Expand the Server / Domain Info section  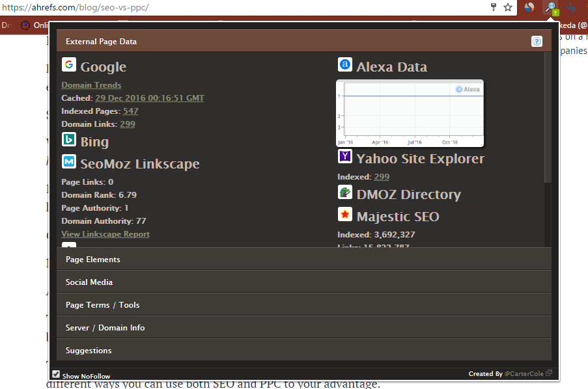tap(303, 328)
